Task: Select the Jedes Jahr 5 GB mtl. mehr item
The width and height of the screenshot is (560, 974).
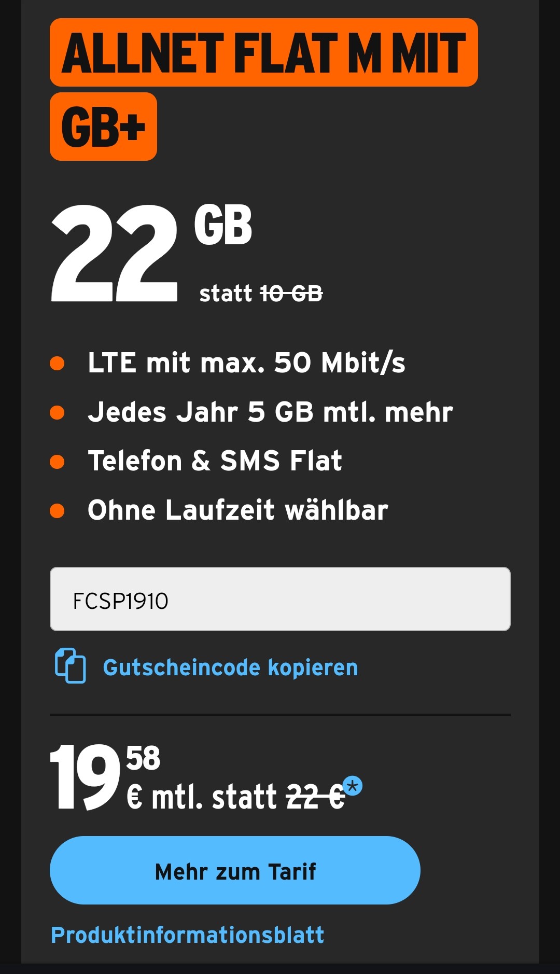Action: (270, 411)
